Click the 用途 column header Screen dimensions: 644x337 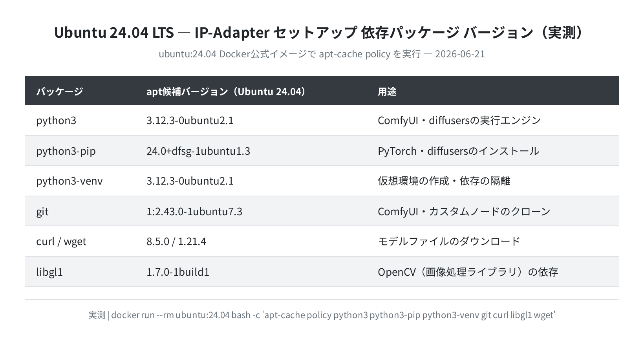coord(387,92)
